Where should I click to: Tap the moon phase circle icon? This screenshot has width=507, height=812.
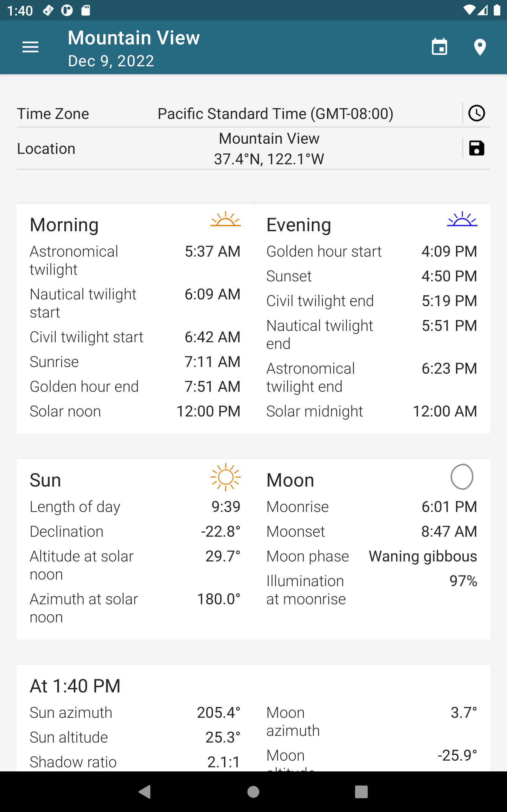point(462,477)
